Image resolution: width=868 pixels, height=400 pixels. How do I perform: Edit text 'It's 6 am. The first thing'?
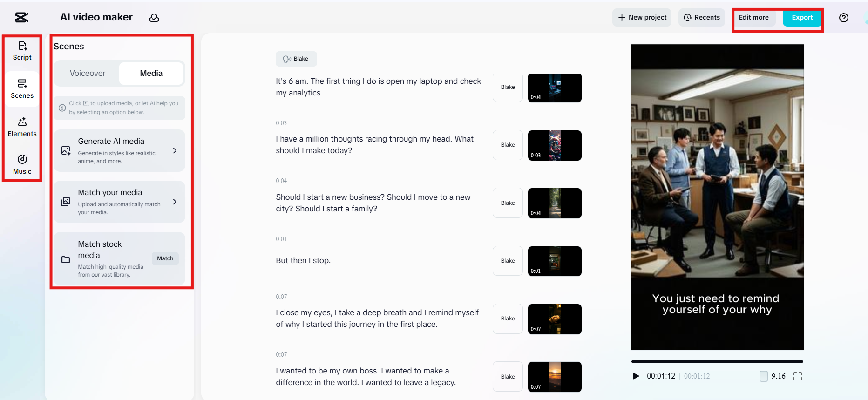(x=379, y=87)
